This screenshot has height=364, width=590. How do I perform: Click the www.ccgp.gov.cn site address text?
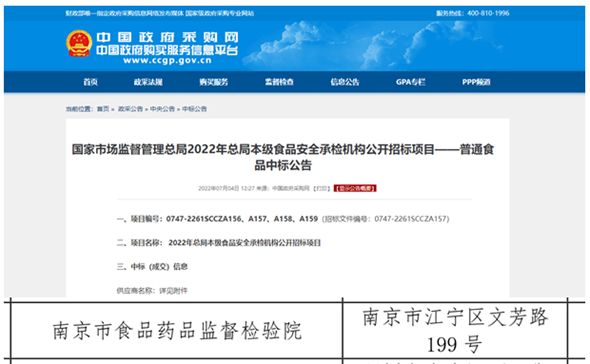167,61
